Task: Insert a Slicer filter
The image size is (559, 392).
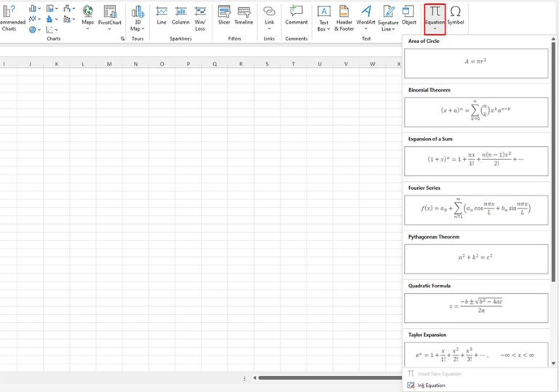Action: point(224,15)
